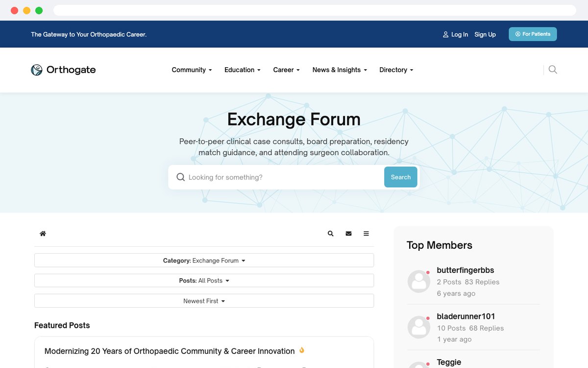Click the magnifier icon in forum search box
The height and width of the screenshot is (368, 588).
(181, 177)
